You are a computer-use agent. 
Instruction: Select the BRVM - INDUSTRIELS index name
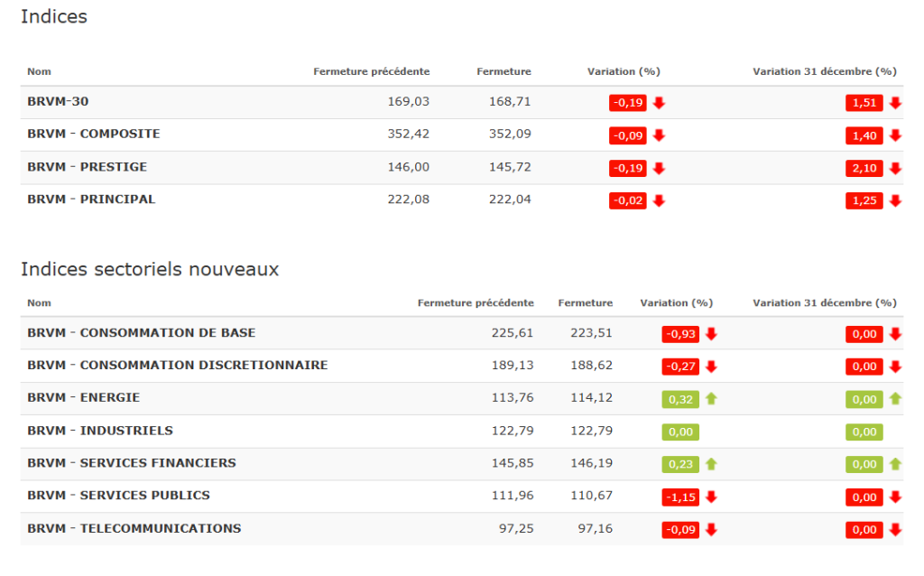(99, 431)
